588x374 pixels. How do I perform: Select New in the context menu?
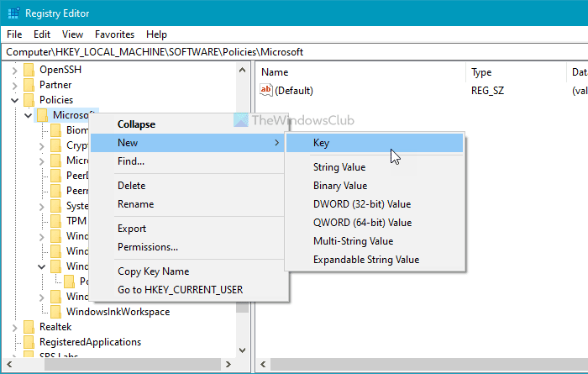tap(187, 143)
